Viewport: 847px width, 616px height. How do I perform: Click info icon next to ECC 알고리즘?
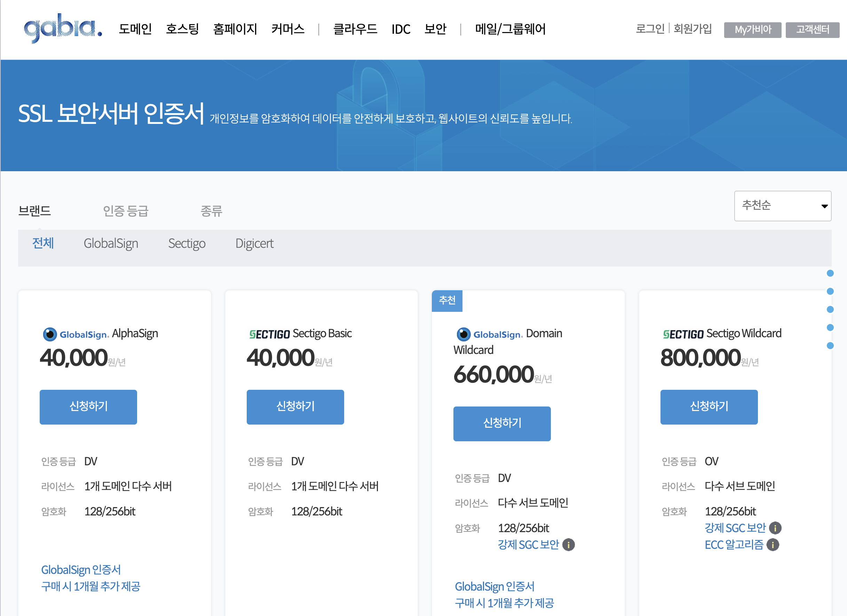tap(773, 545)
